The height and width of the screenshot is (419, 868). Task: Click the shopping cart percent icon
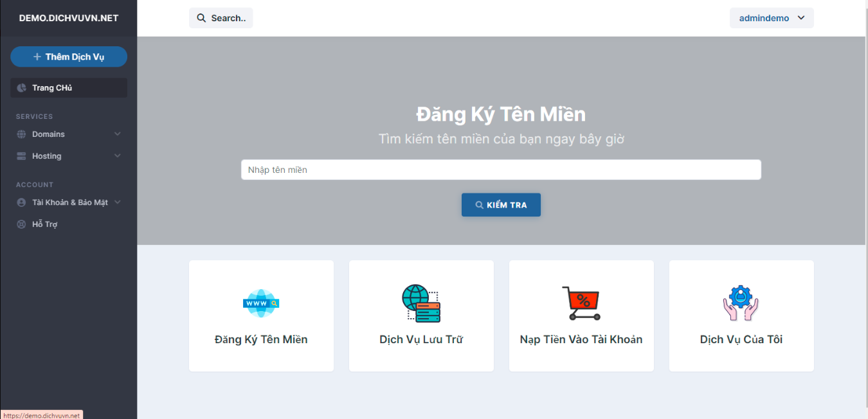pyautogui.click(x=581, y=303)
